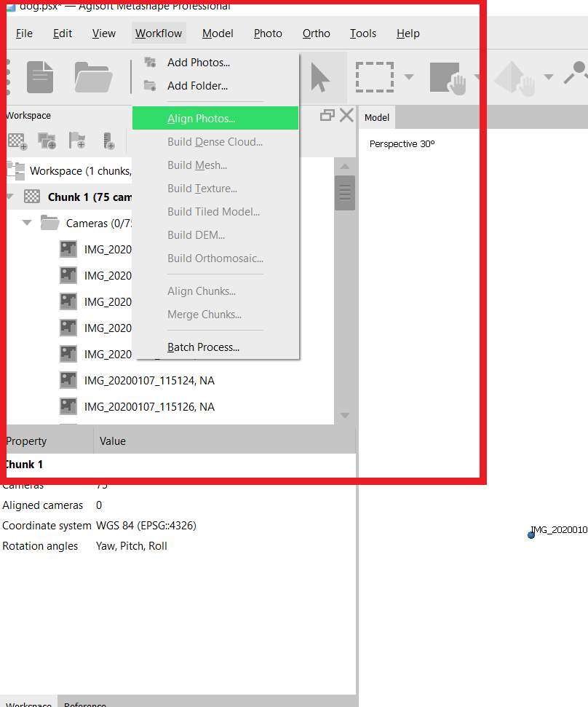588x707 pixels.
Task: Collapse the Cameras folder tree node
Action: (27, 224)
